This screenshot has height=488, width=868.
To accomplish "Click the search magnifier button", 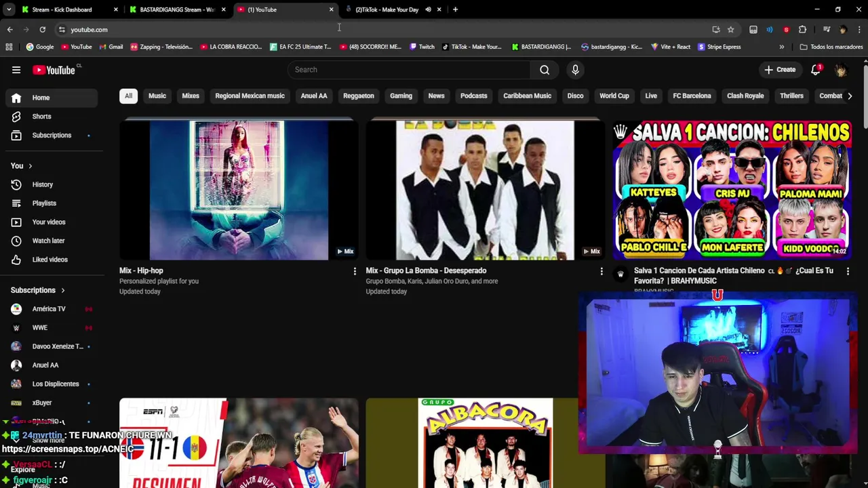I will [x=545, y=70].
